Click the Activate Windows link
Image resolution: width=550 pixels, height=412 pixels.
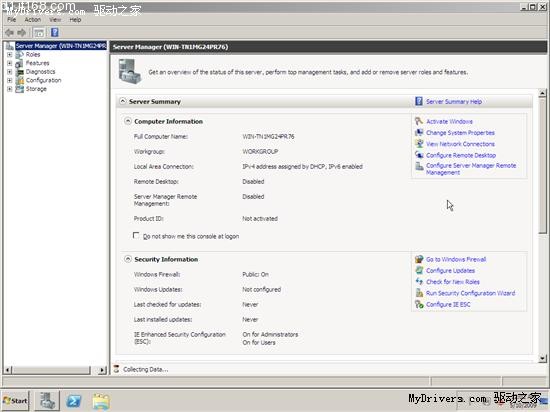pyautogui.click(x=449, y=122)
